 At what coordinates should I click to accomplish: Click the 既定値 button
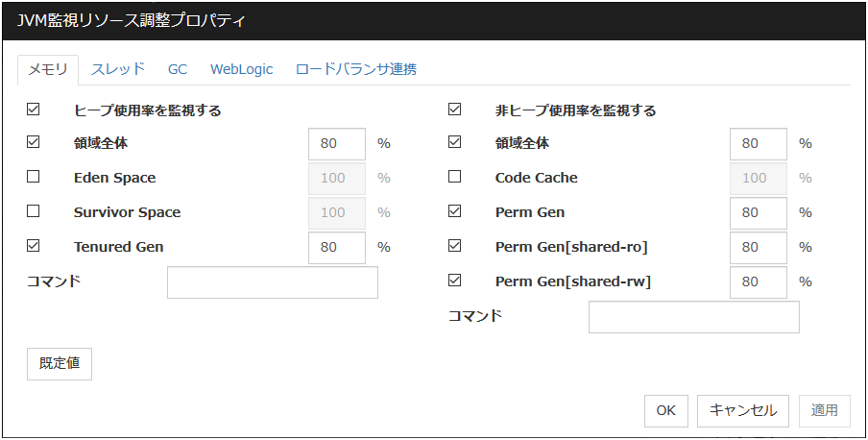pos(60,364)
